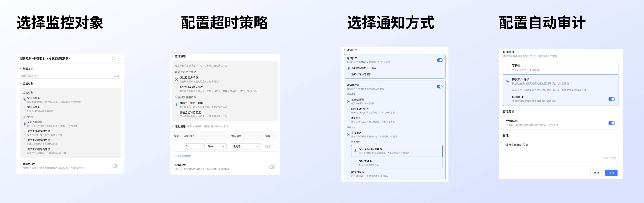Select 指定管理员 radio option

tap(356, 163)
